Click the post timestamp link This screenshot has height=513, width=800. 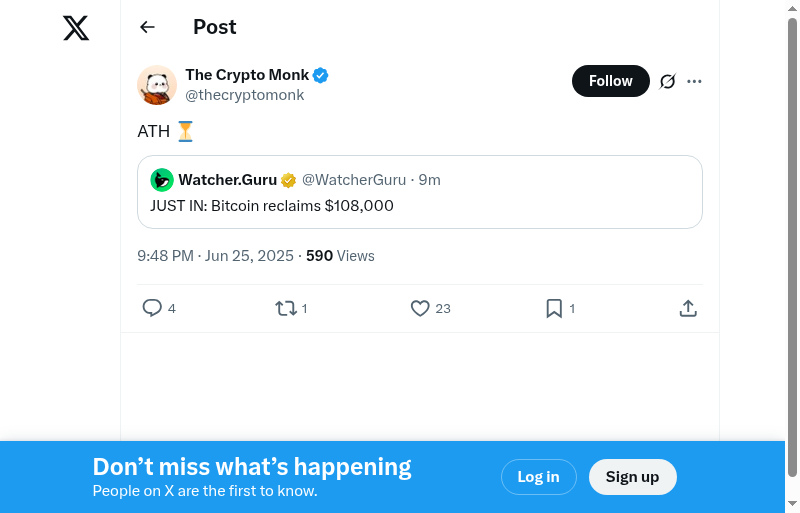tap(215, 256)
